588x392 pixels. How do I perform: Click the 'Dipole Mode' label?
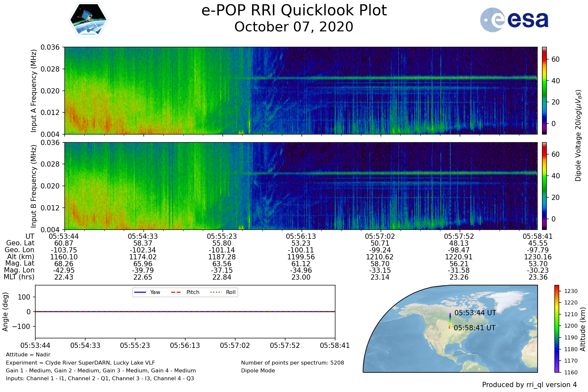tap(258, 371)
